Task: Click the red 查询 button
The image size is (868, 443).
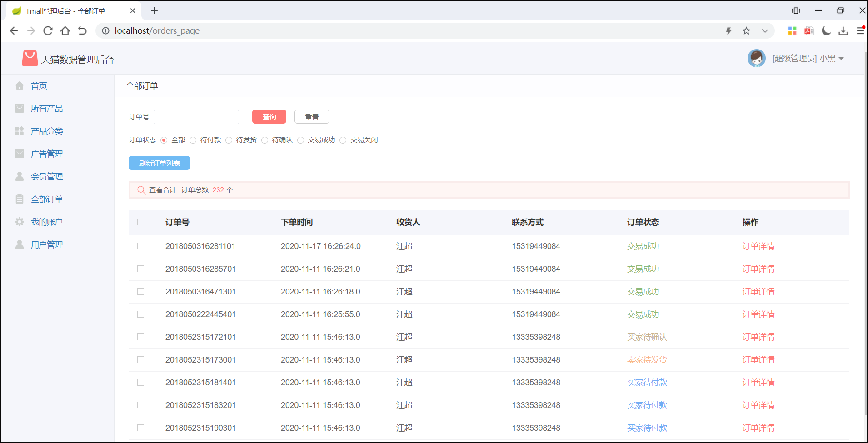Action: (x=269, y=117)
